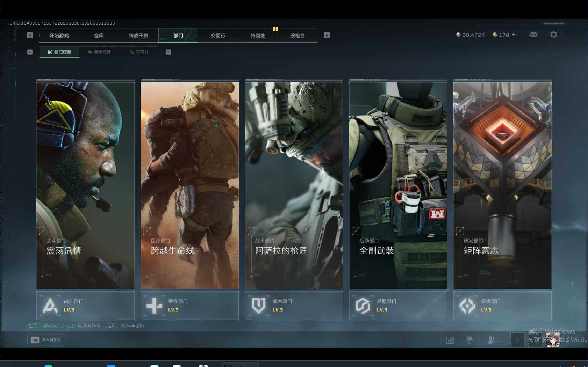The width and height of the screenshot is (588, 367).
Task: Click the 医疗部门 cross emblem icon
Action: [154, 306]
